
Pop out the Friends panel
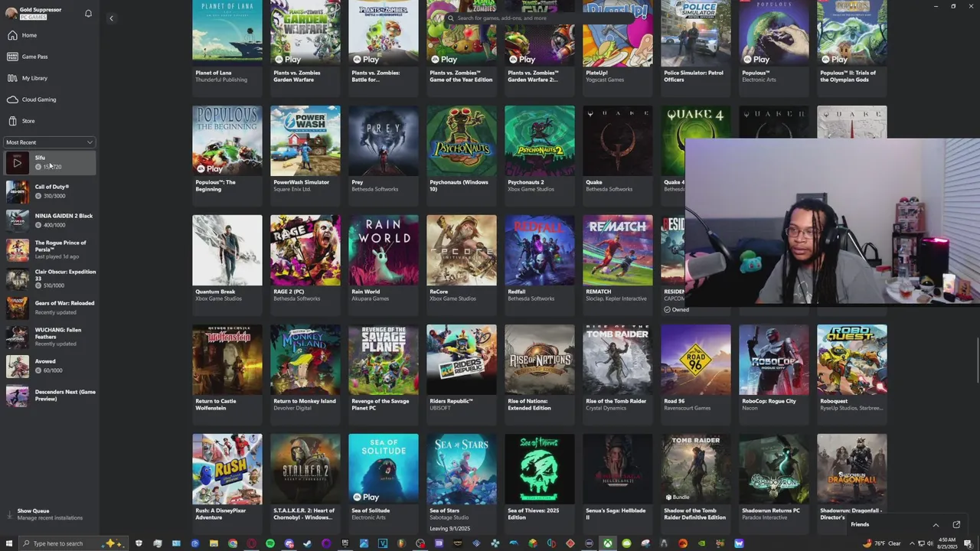pos(956,525)
